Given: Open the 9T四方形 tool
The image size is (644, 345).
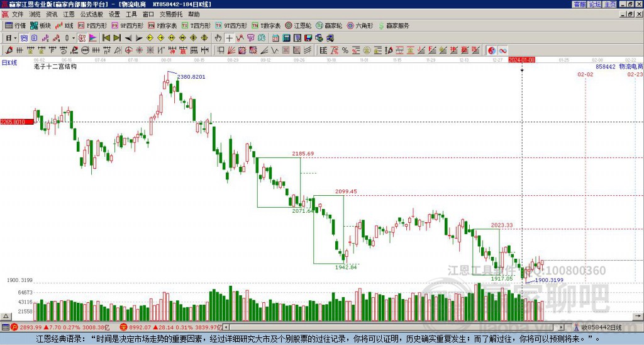Looking at the screenshot, I should tap(231, 25).
